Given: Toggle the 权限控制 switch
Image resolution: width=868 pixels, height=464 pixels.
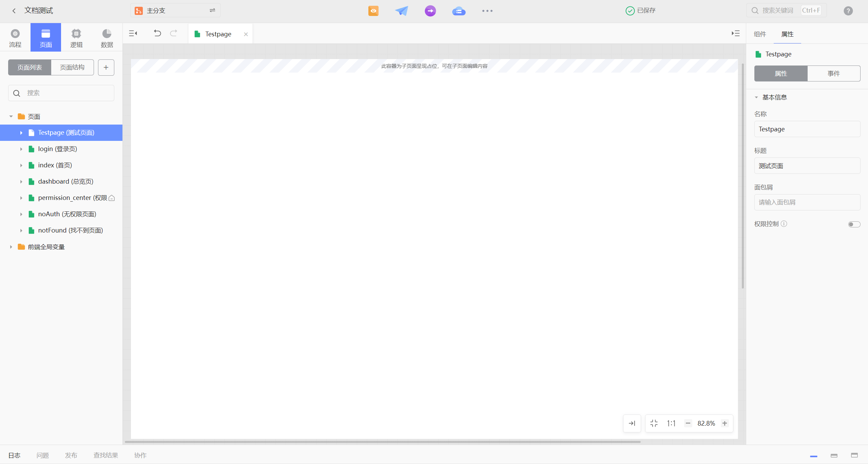Looking at the screenshot, I should click(854, 224).
